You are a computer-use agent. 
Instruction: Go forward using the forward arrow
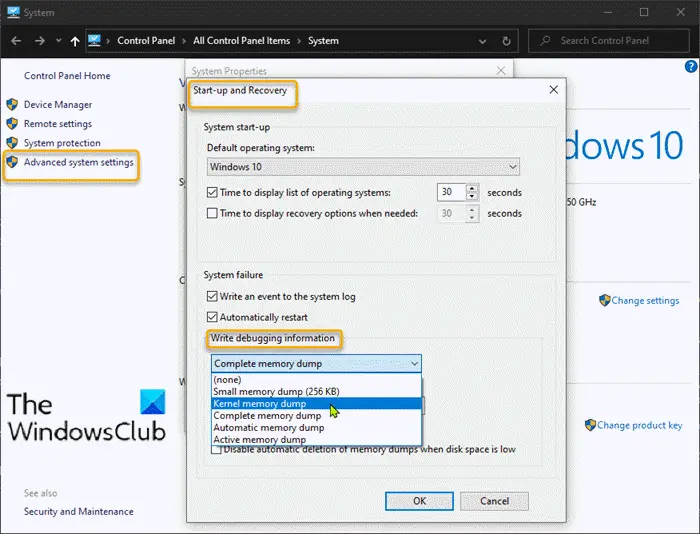point(40,41)
